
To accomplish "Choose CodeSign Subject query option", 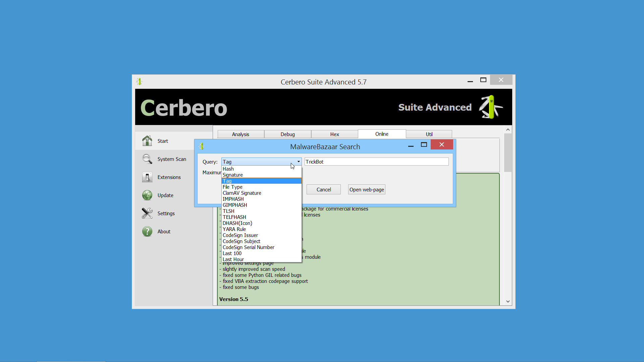I will coord(262,241).
